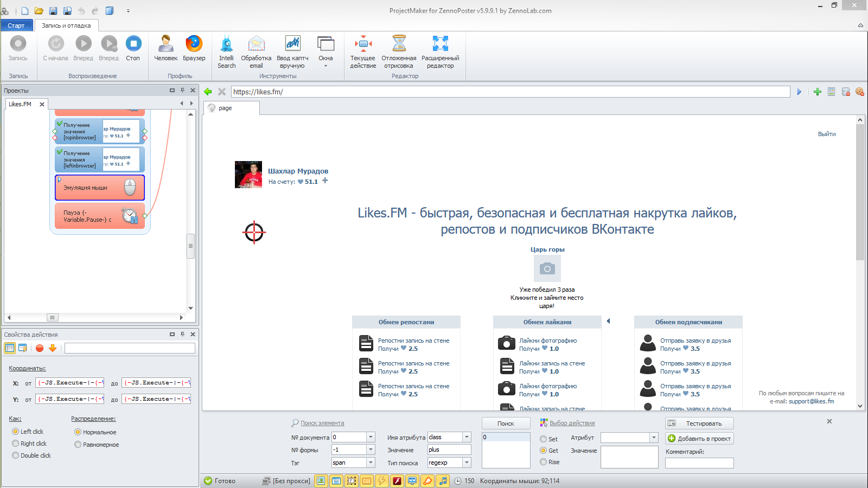Open Ввод каптч вручную tool
The width and height of the screenshot is (868, 488).
point(292,52)
